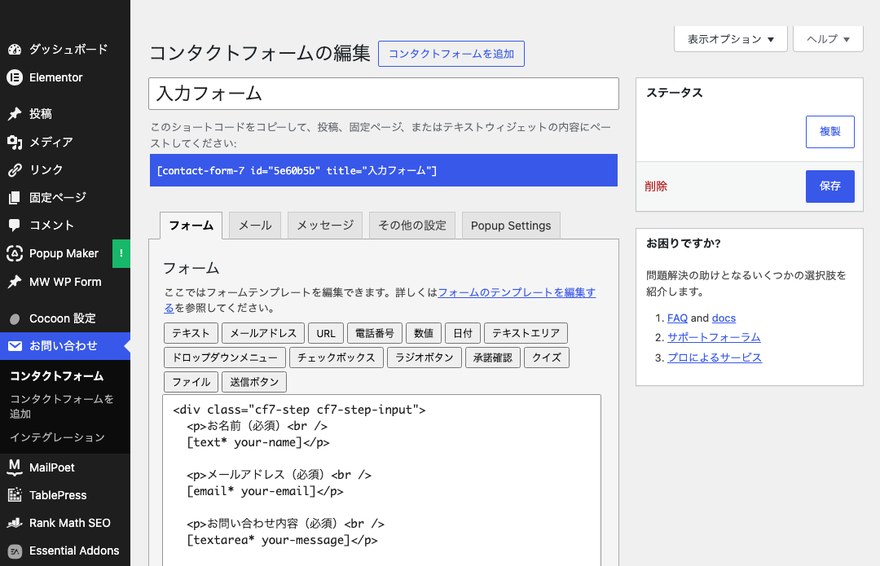
Task: Open the FAQ link
Action: click(677, 318)
